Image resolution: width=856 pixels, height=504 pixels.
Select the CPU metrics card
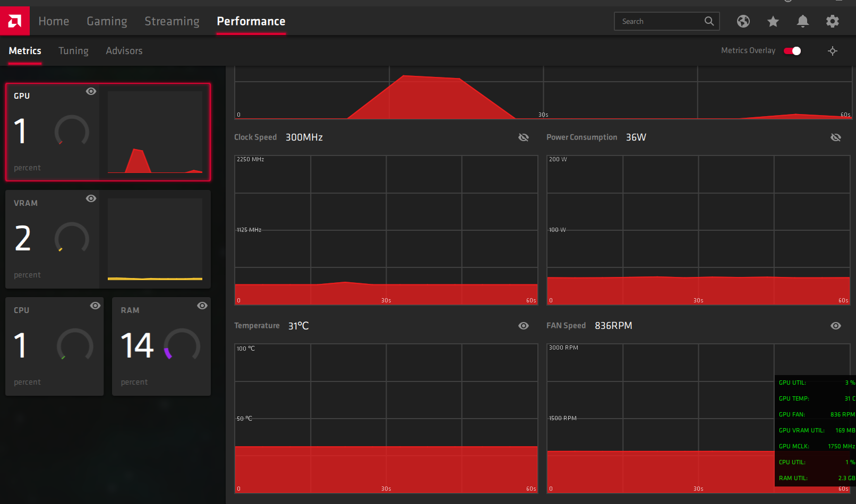coord(54,346)
